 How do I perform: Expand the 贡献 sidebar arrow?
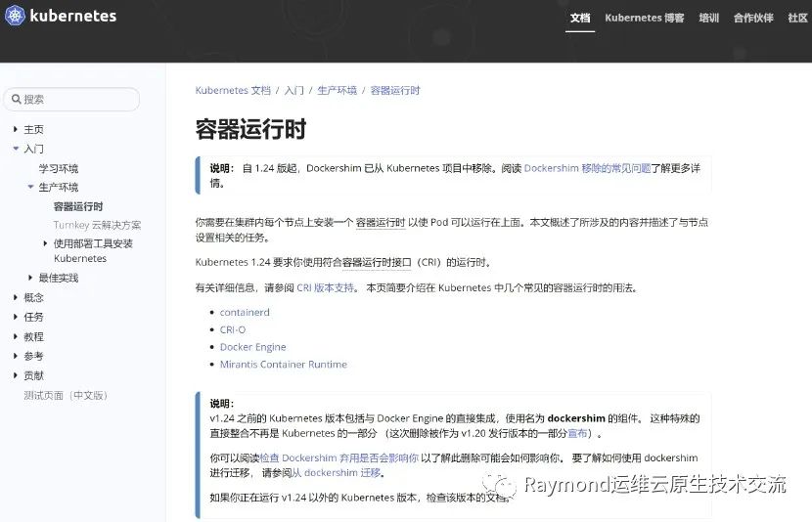16,375
